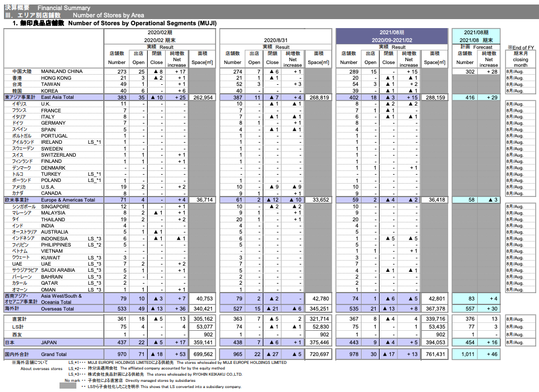Select Oceania Total space value '40,753'
The height and width of the screenshot is (392, 539).
(x=204, y=299)
